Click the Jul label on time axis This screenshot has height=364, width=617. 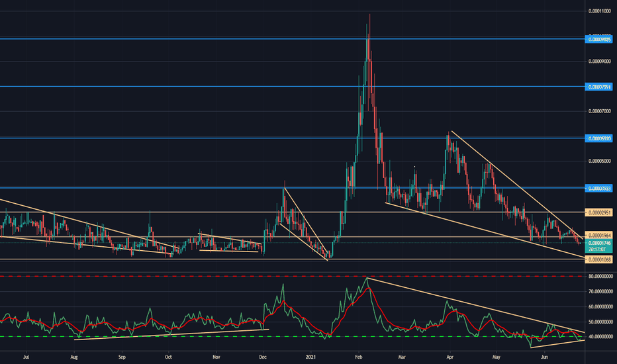coord(26,357)
